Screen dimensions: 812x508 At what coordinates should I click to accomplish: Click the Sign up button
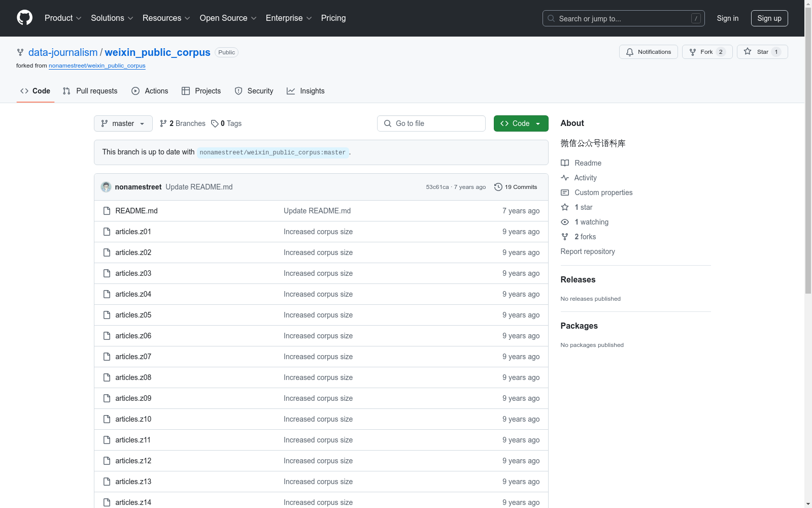coord(769,18)
